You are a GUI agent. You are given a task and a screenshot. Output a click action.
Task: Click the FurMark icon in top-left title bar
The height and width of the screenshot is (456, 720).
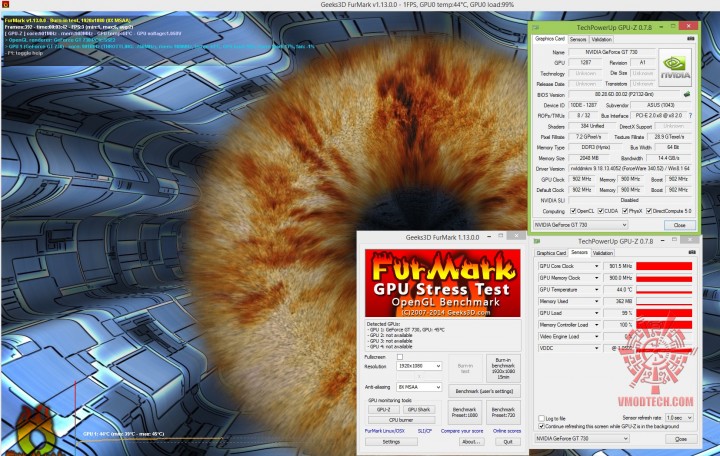pyautogui.click(x=4, y=5)
